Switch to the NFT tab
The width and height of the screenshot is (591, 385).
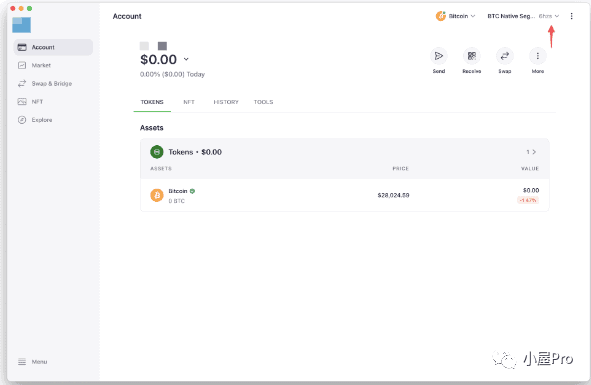tap(189, 102)
